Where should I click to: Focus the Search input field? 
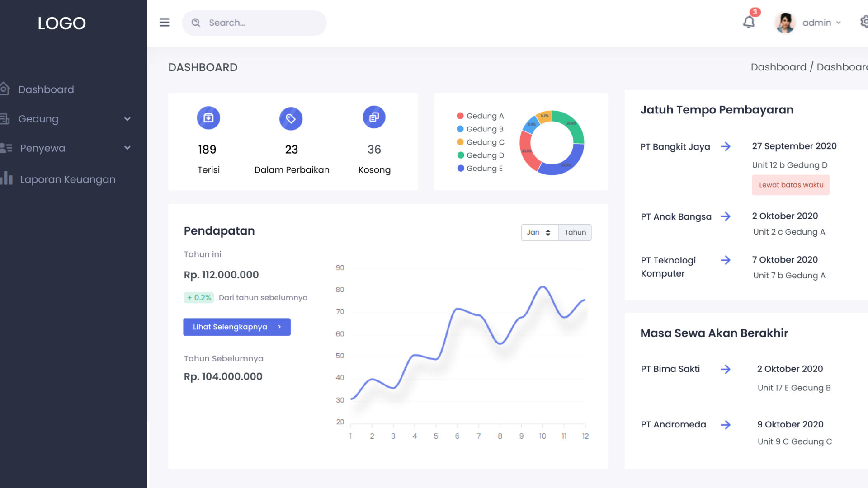(x=254, y=23)
